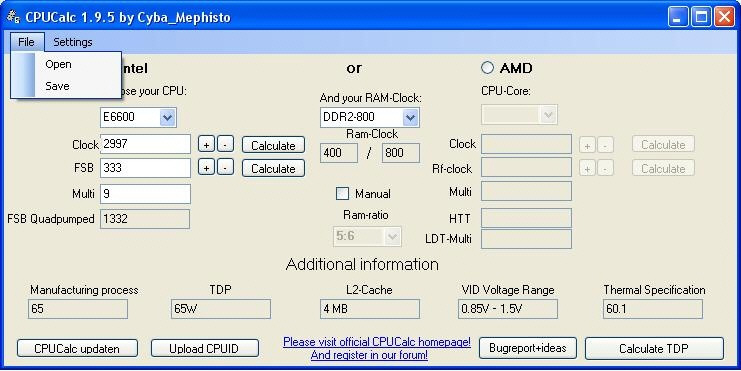Screen dimensions: 741x371
Task: Click the plus button beside FSB
Action: [x=206, y=167]
